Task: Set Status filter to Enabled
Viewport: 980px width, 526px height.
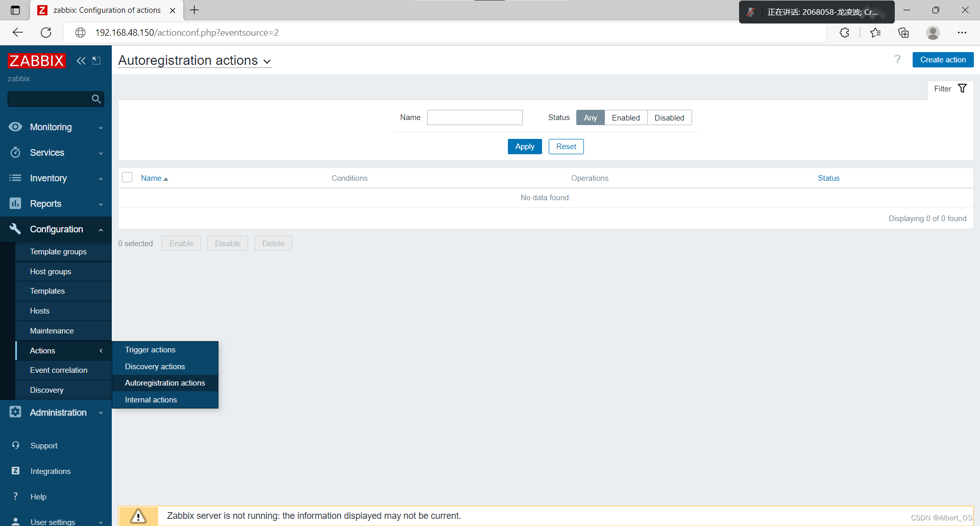Action: (x=626, y=117)
